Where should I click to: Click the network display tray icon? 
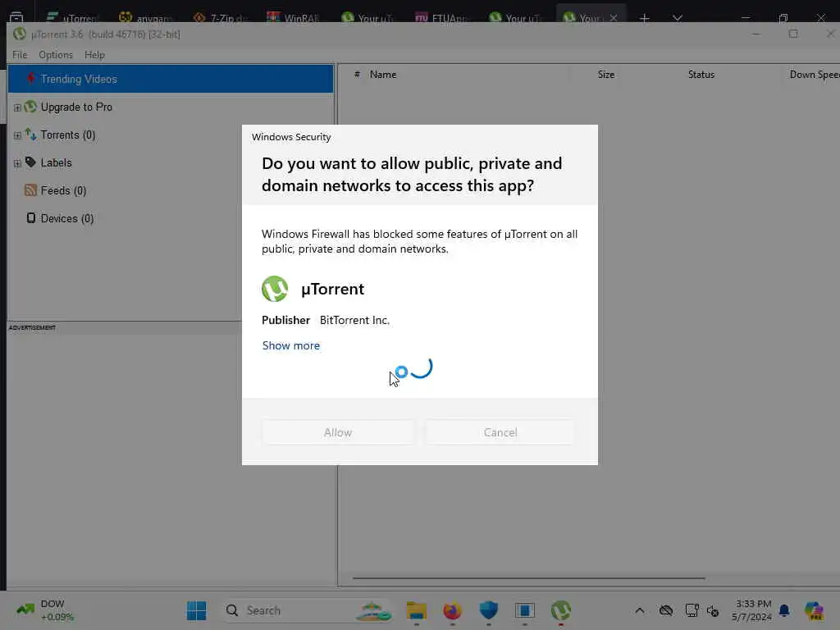692,610
